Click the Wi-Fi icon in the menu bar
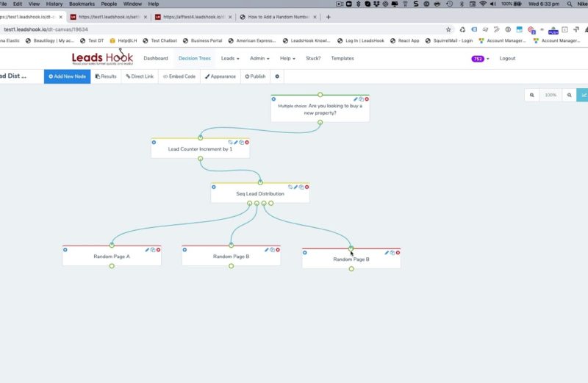588x383 pixels. pos(483,4)
